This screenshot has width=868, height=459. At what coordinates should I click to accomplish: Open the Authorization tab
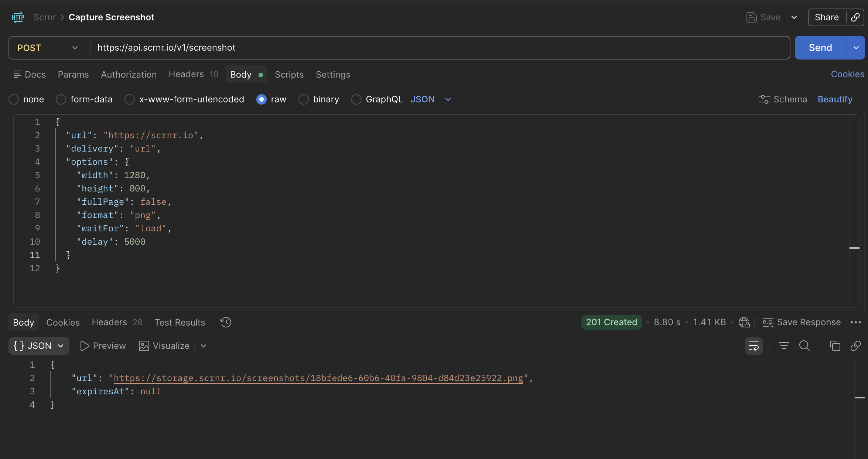point(129,75)
